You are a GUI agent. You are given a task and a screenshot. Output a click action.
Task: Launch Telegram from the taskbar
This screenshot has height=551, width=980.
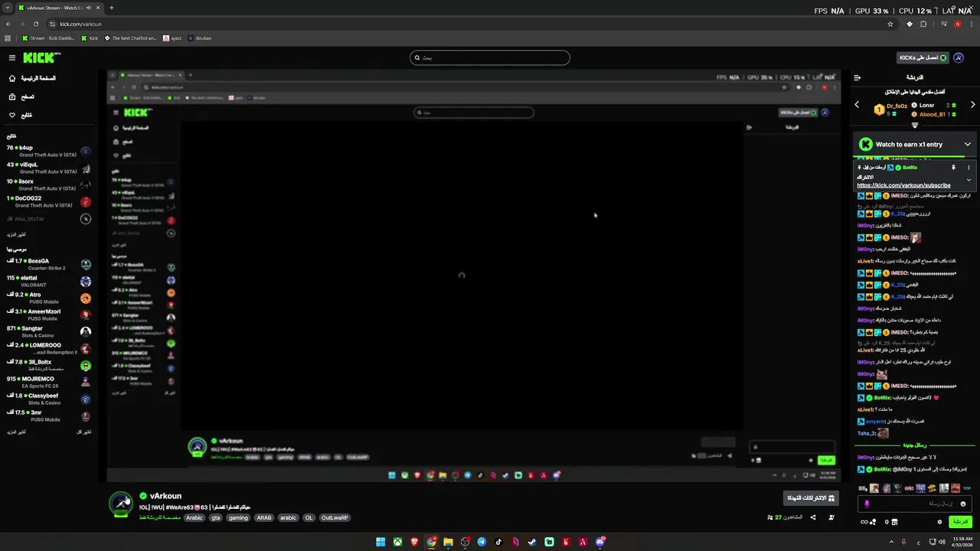pyautogui.click(x=482, y=542)
